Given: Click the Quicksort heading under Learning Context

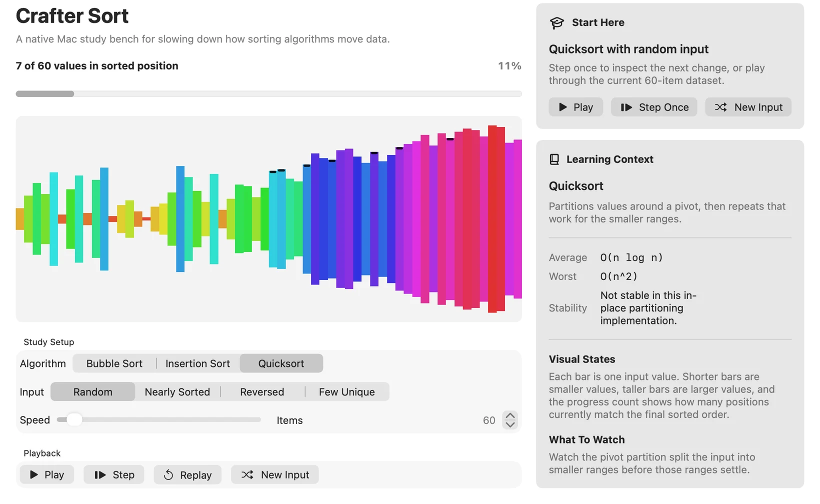Looking at the screenshot, I should (x=576, y=186).
